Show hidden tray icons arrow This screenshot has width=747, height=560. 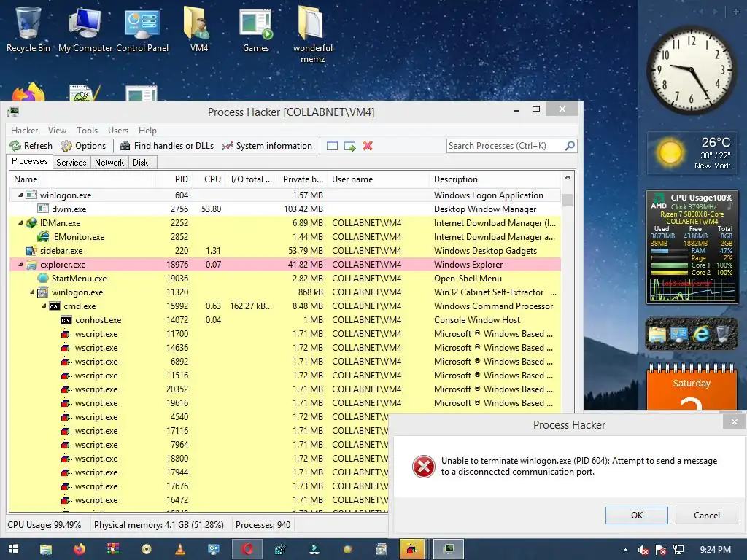click(x=625, y=550)
